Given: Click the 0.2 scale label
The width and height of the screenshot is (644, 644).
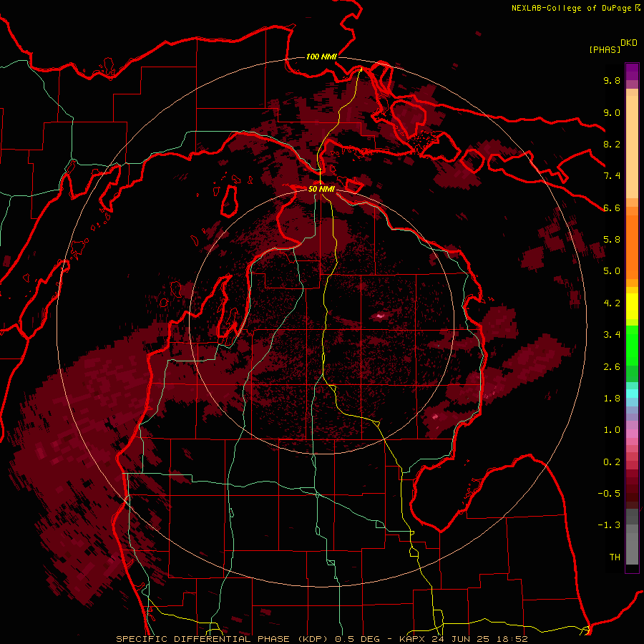Looking at the screenshot, I should (x=612, y=462).
